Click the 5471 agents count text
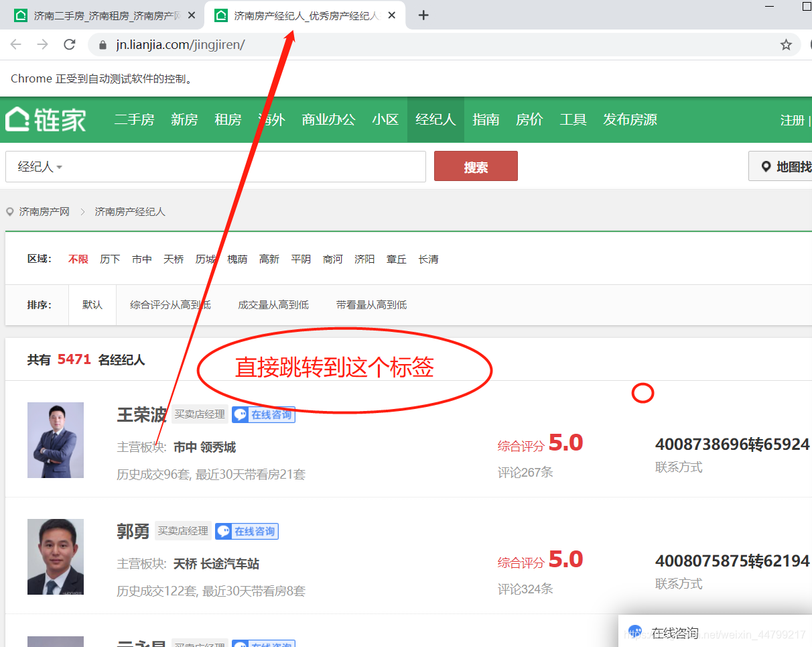812x647 pixels. pyautogui.click(x=74, y=359)
